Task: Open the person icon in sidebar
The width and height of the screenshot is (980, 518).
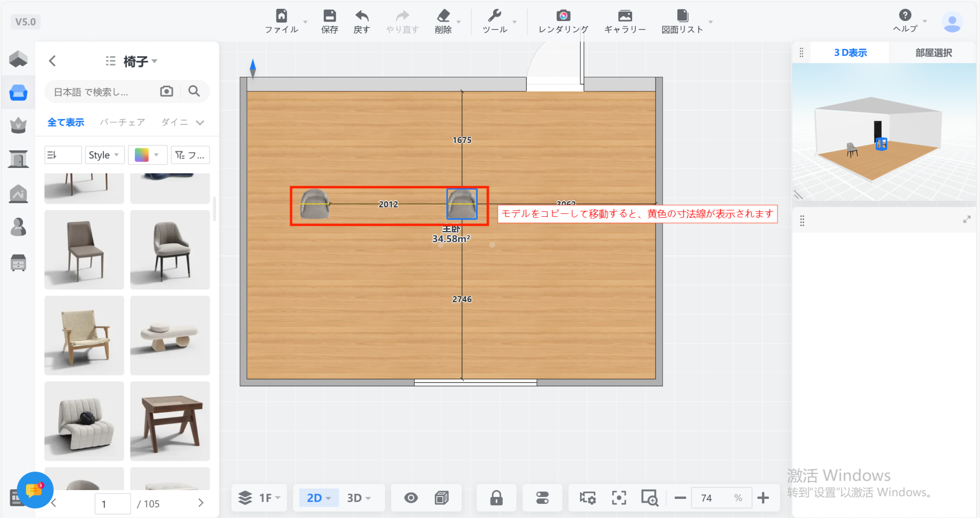Action: point(18,227)
